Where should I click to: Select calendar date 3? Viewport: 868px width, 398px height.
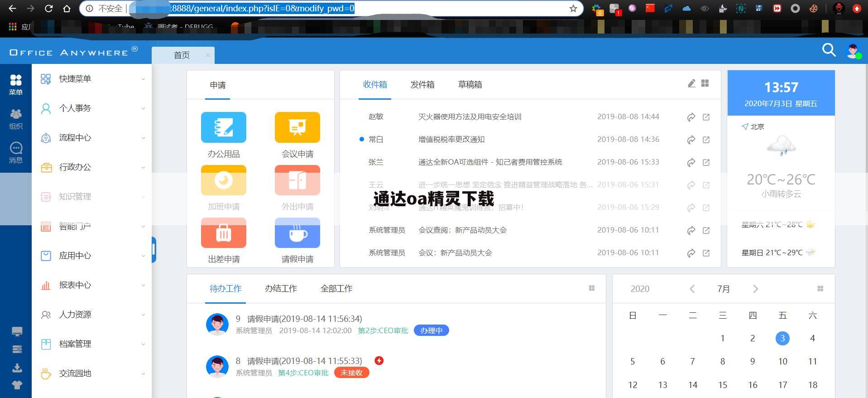[782, 339]
